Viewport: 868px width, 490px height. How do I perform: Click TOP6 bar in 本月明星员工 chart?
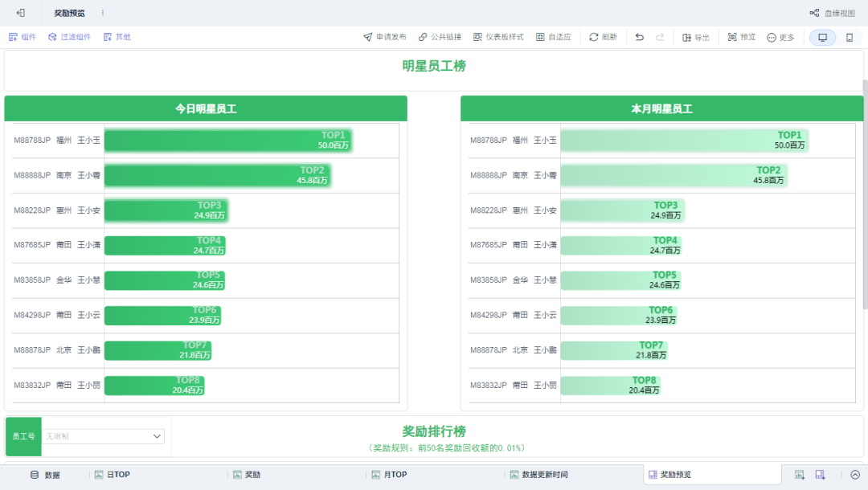(619, 315)
